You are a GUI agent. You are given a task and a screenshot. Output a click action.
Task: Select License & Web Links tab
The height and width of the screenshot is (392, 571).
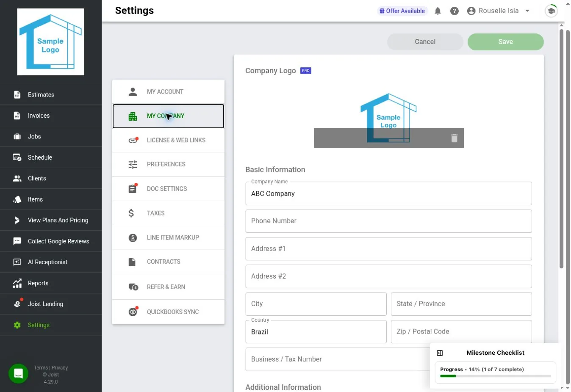[168, 140]
